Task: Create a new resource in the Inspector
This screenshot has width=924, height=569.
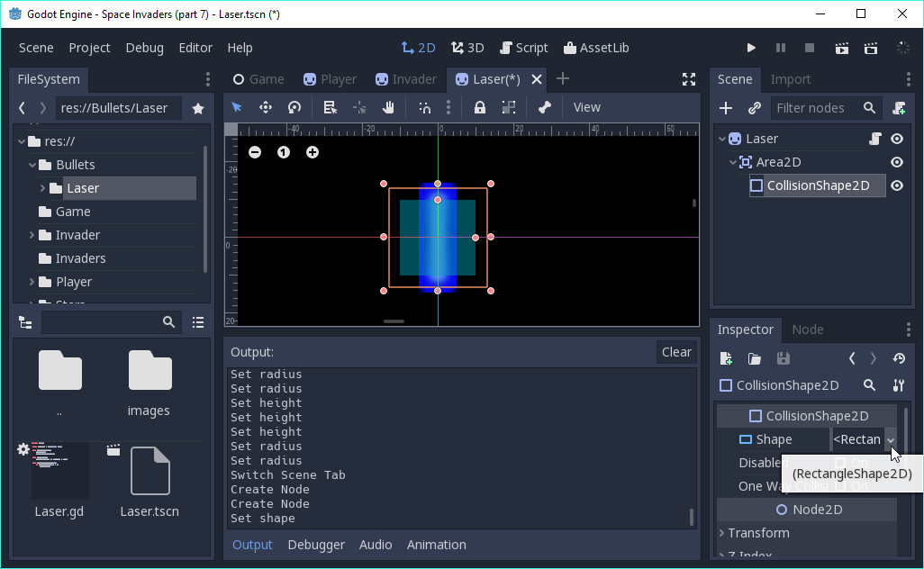Action: [x=726, y=358]
